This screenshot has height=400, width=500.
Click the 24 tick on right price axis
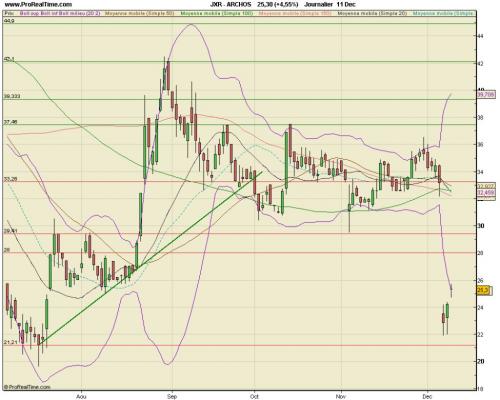[480, 308]
